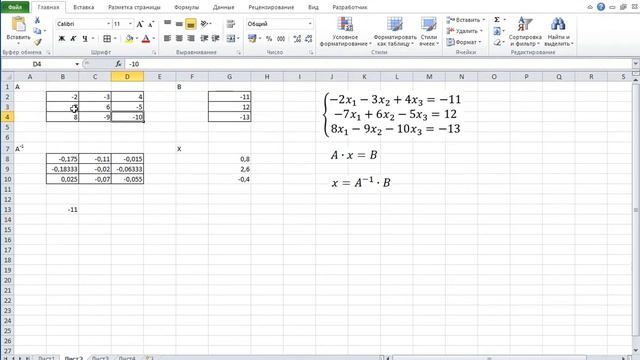This screenshot has height=360, width=640.
Task: Open the Файл tab
Action: (15, 7)
